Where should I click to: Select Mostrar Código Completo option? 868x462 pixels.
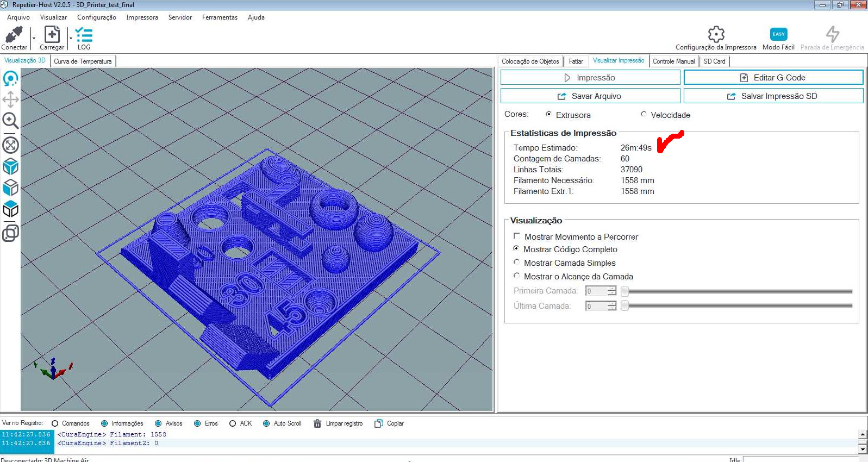coord(516,248)
